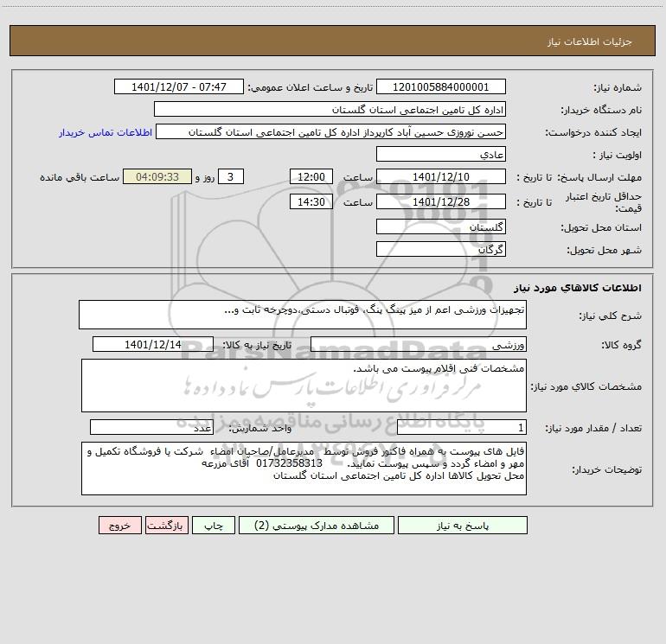The width and height of the screenshot is (666, 644).
Task: Click goods need date 1401/12/14
Action: point(153,344)
